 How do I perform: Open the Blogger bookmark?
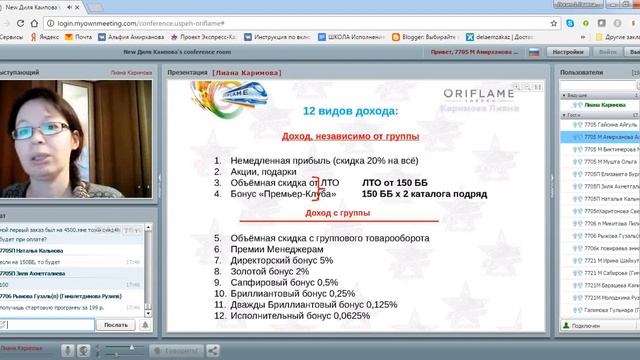click(x=424, y=37)
